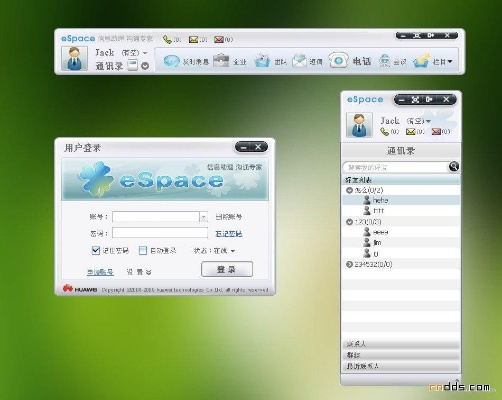Click yellow envelope icon in contact list window
The width and height of the screenshot is (502, 400).
pos(411,132)
